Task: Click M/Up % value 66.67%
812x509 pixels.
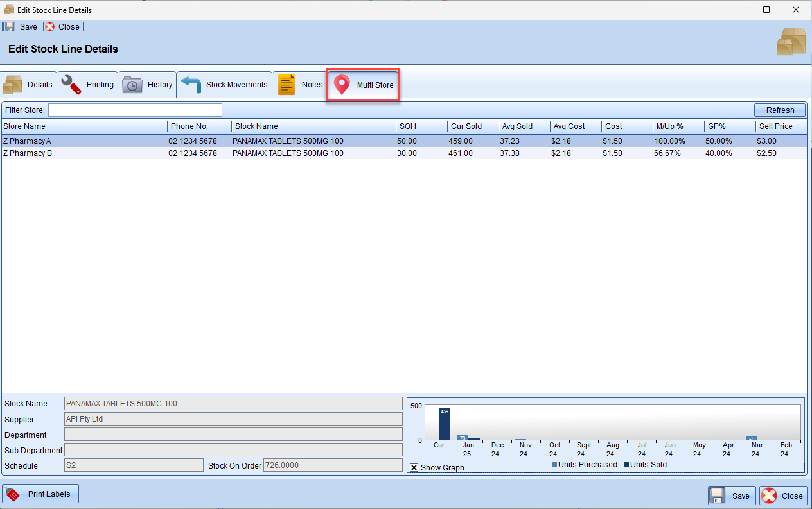Action: (667, 153)
